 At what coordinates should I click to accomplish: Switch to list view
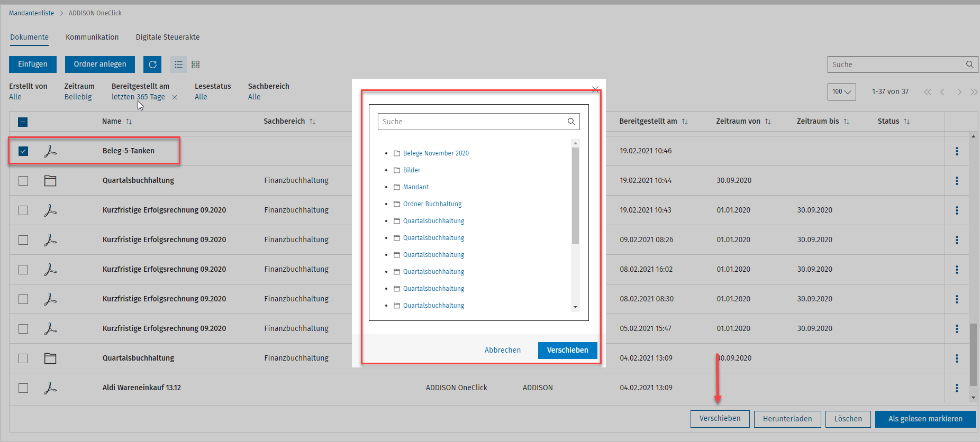click(178, 65)
